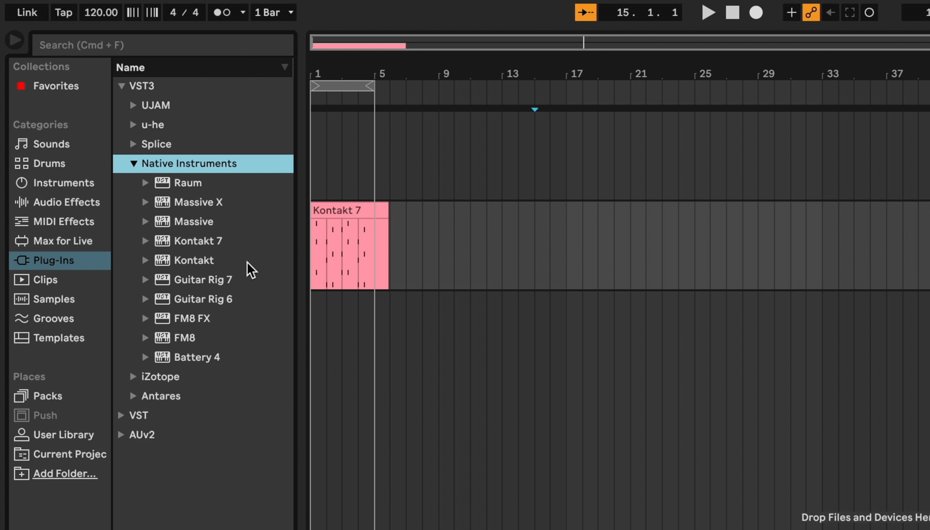Click the Re-enable Automation arrow icon
The height and width of the screenshot is (530, 930).
click(830, 12)
